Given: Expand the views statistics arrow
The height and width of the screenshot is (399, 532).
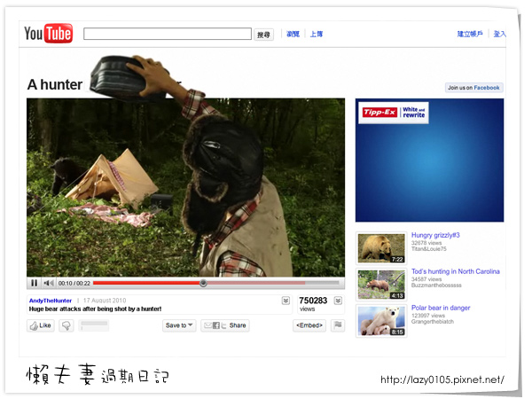Looking at the screenshot, I should [338, 301].
